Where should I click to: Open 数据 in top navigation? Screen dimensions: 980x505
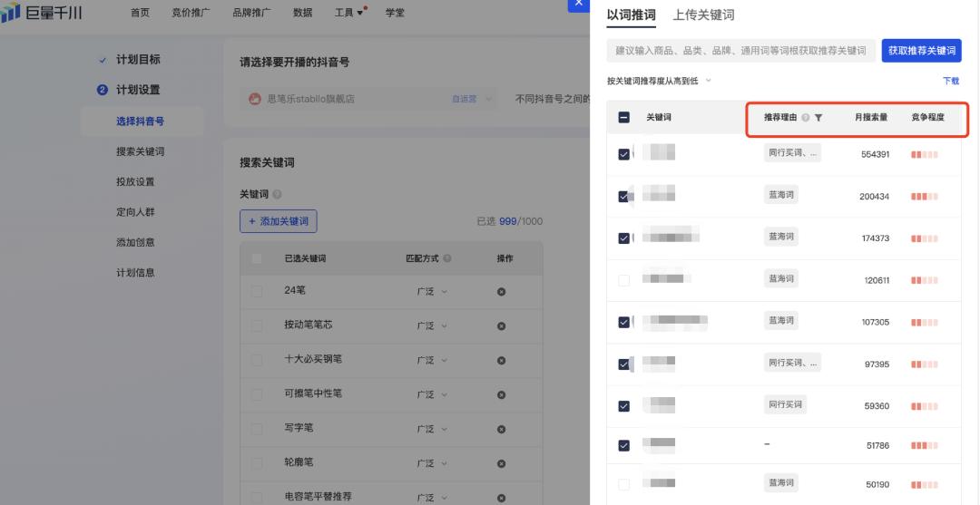click(x=302, y=13)
